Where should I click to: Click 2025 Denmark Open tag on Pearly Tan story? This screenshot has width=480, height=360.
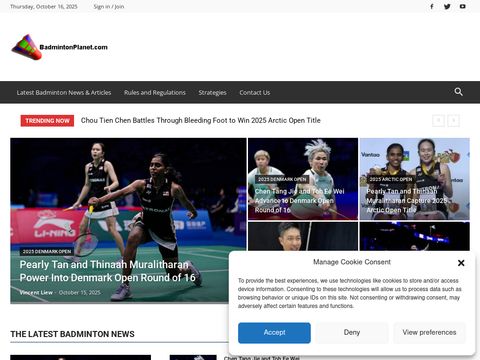coord(47,252)
